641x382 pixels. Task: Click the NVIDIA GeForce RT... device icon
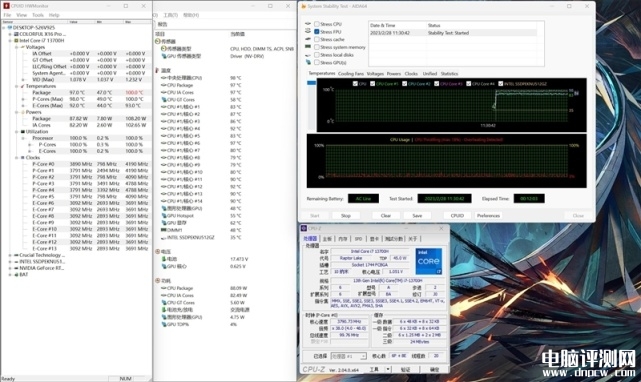tap(16, 268)
